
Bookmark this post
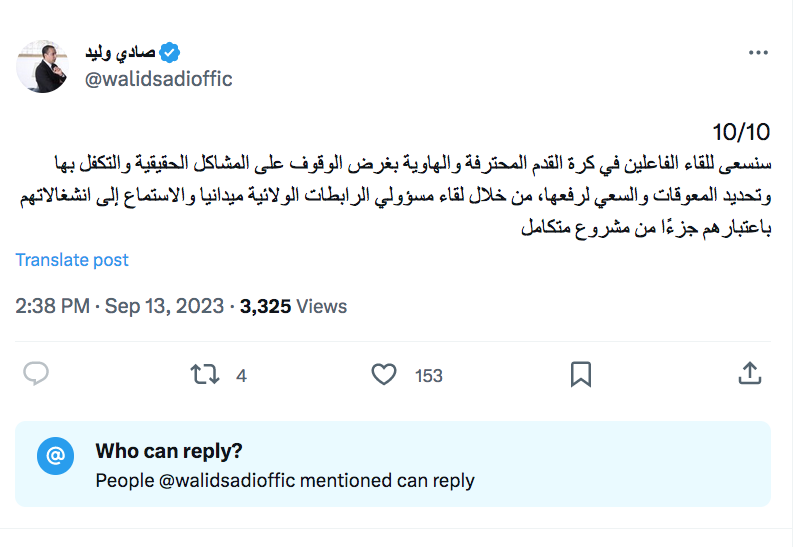(580, 375)
